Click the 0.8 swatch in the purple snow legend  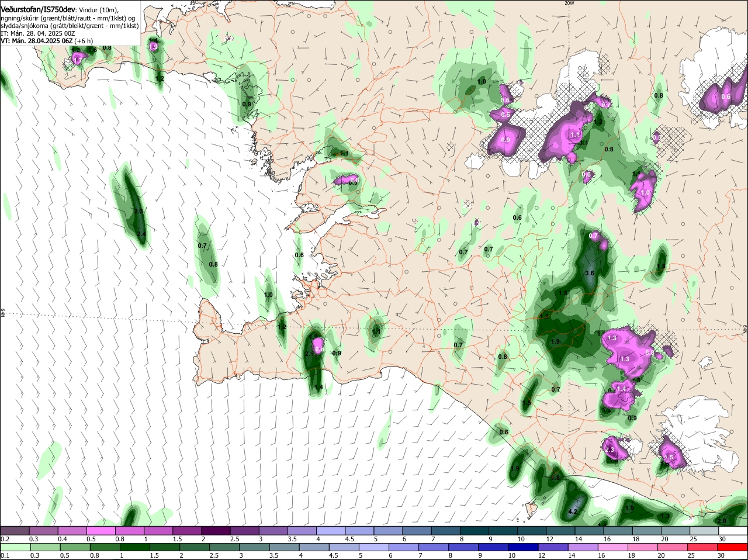click(129, 531)
